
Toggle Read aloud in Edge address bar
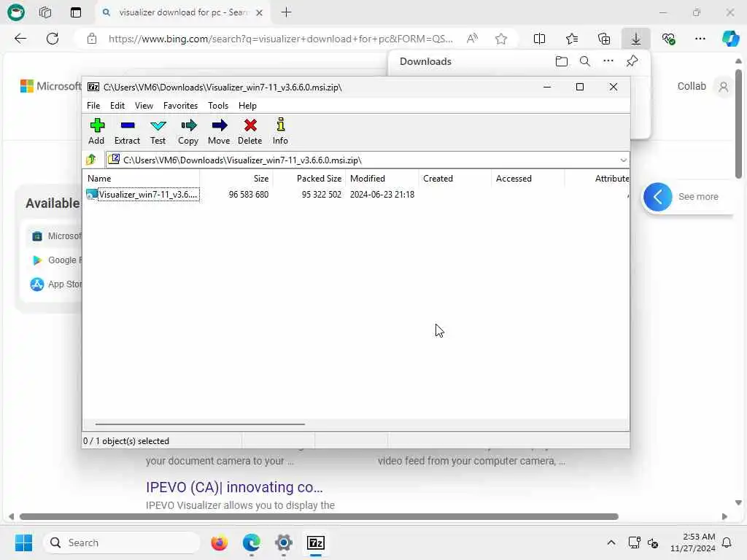[x=472, y=39]
